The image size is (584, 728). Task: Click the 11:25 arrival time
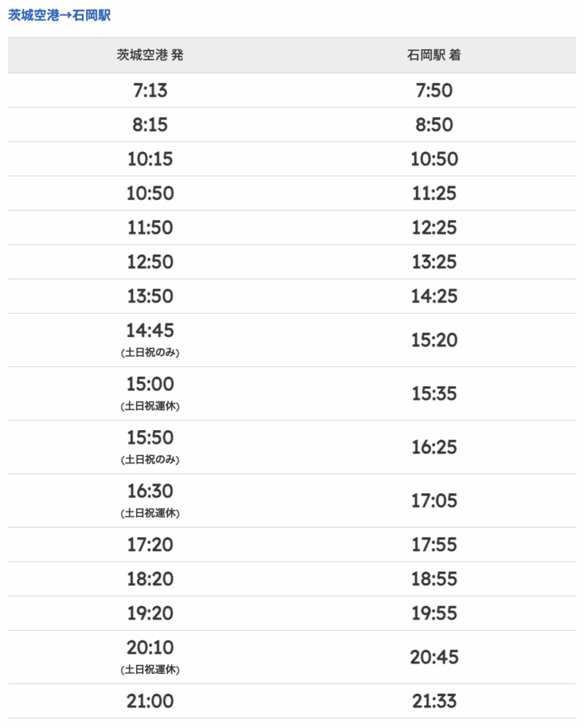[x=434, y=193]
